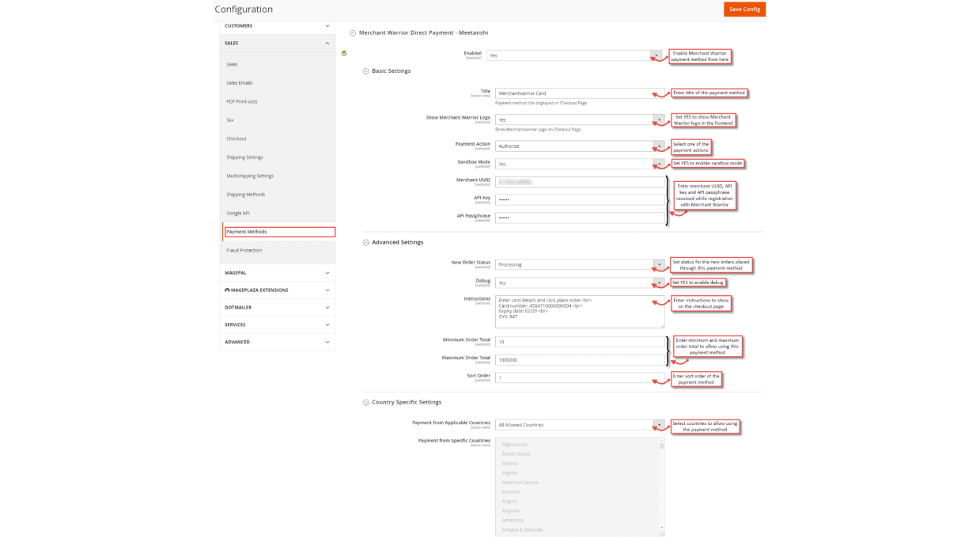The image size is (980, 546).
Task: Open Show Merchant Warrior Logo dropdown
Action: coord(580,119)
